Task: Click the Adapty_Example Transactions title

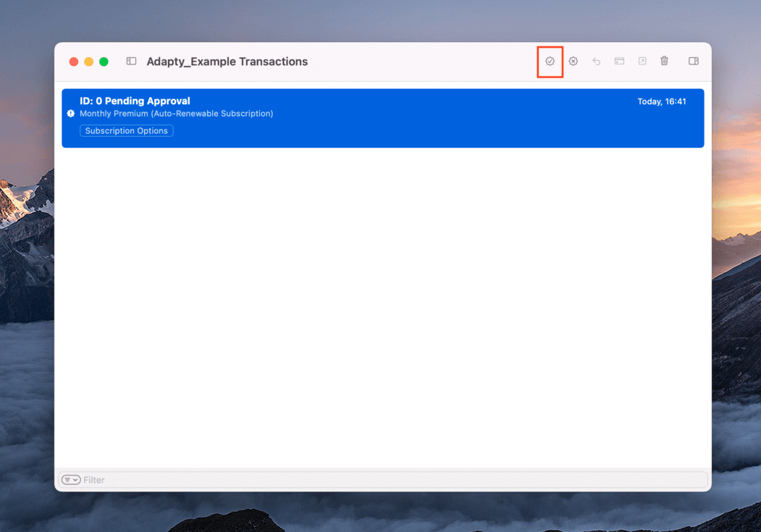Action: (227, 62)
